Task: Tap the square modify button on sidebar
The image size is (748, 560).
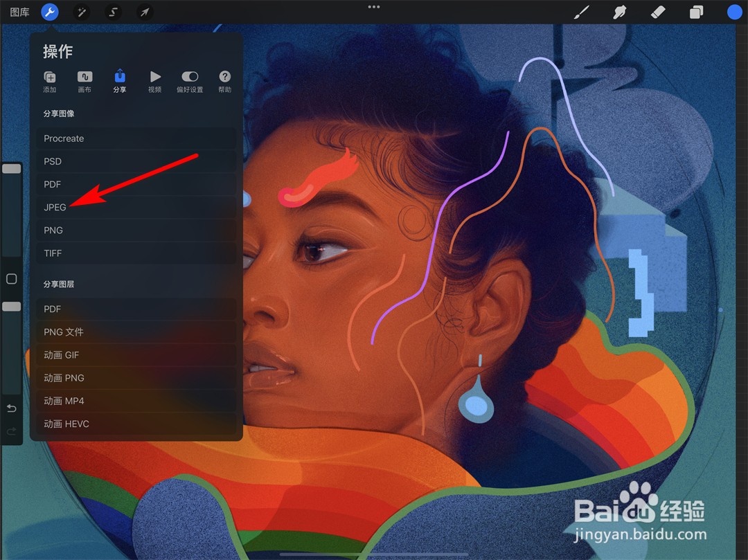Action: [12, 279]
